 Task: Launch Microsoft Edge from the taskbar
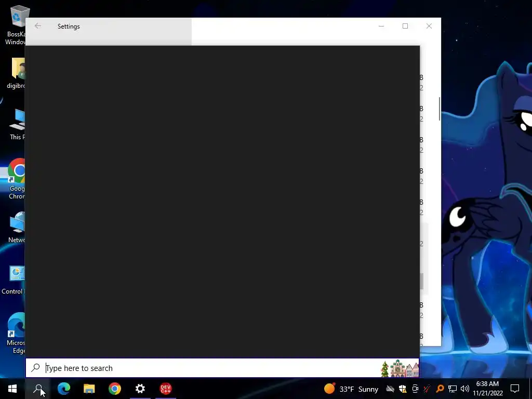64,389
